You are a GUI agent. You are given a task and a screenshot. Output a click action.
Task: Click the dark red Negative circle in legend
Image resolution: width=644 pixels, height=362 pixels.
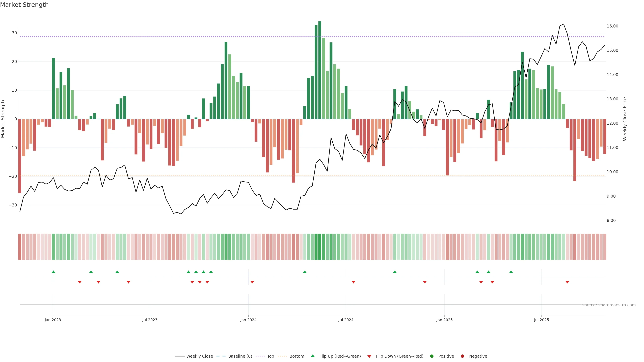coord(462,356)
